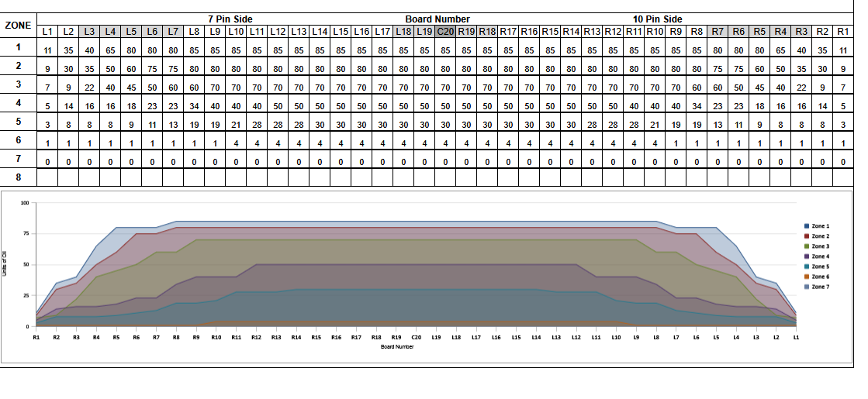Select the center column header C20
This screenshot has height=399, width=868.
click(445, 32)
